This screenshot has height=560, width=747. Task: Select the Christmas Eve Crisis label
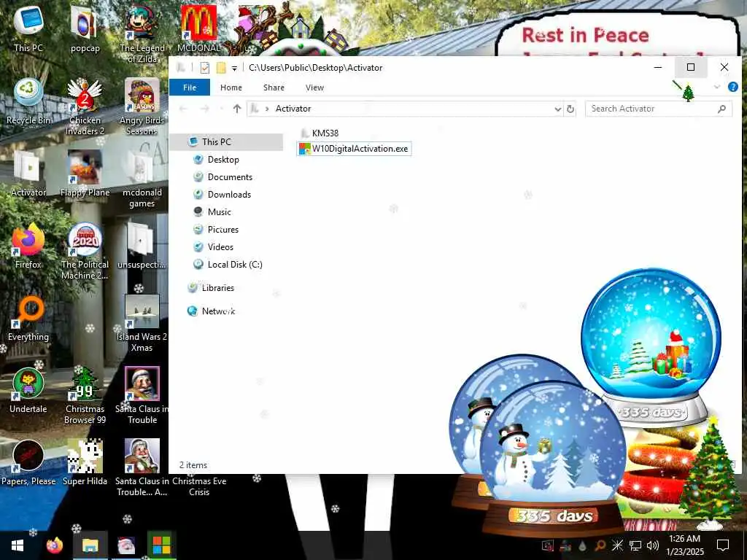[x=199, y=486]
